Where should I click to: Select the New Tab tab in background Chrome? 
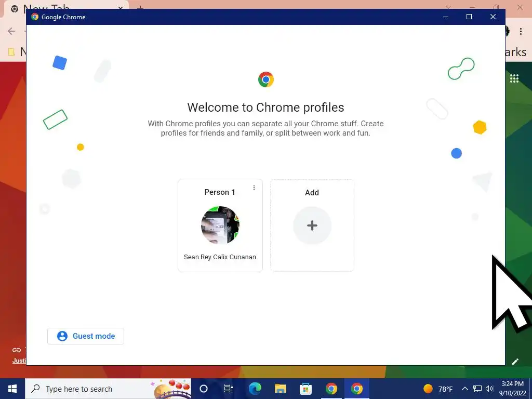(66, 7)
